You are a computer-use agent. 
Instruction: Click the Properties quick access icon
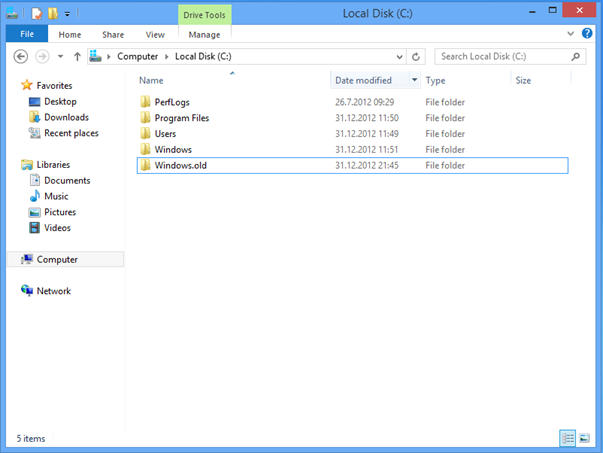pyautogui.click(x=37, y=14)
